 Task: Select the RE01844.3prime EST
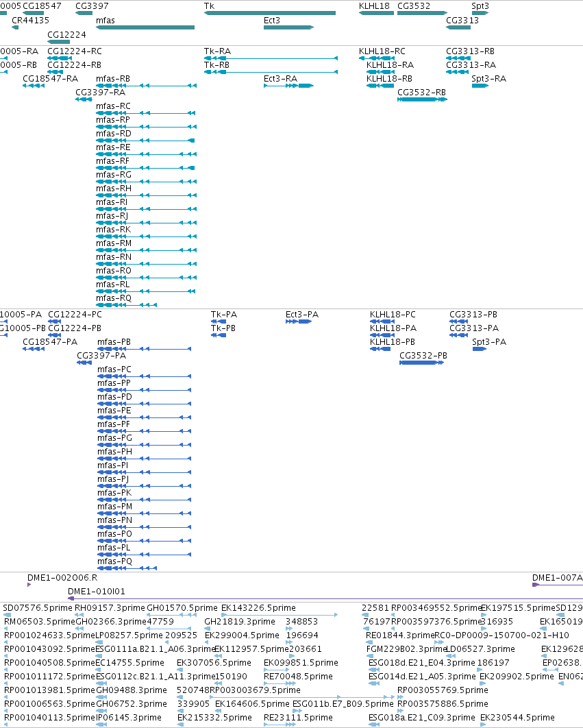369,642
